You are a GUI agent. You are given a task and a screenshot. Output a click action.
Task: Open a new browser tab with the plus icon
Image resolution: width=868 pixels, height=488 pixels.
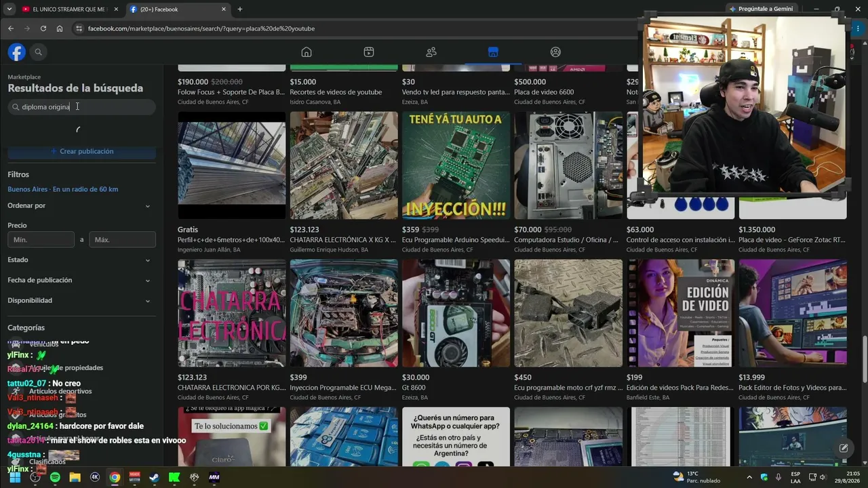click(x=239, y=9)
